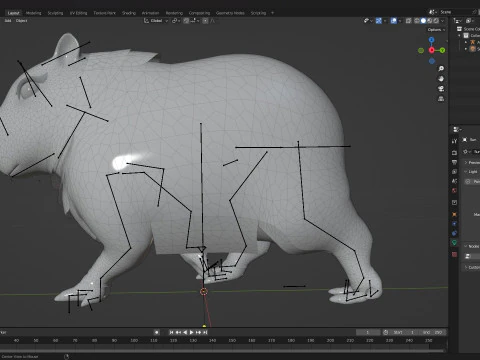480x360 pixels.
Task: Switch to wireframe viewport shading
Action: coord(417,21)
